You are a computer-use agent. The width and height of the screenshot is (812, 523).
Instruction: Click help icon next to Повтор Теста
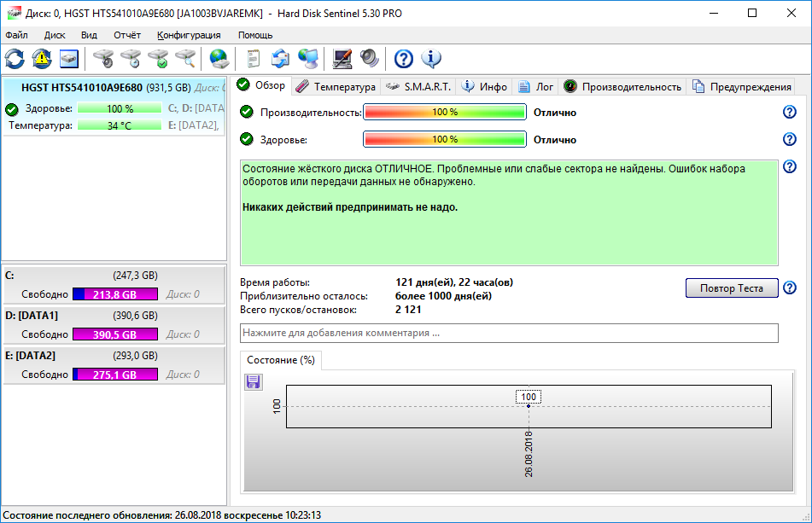tap(789, 288)
